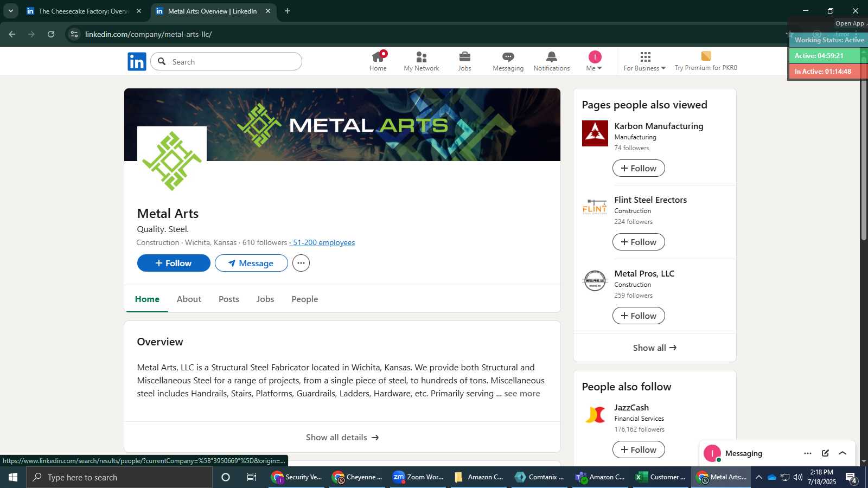Screen dimensions: 868x488
Task: Open the Windows notification center
Action: [x=851, y=477]
